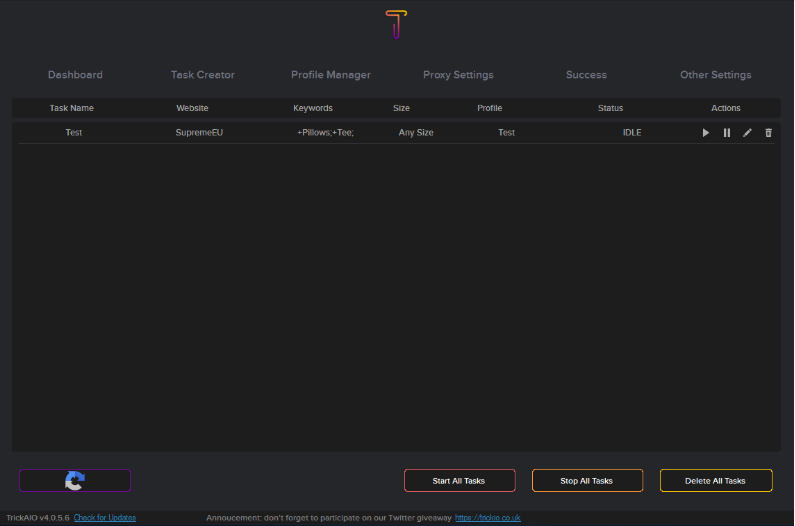Delete the Test task with trash icon
Viewport: 795px width, 526px height.
768,133
